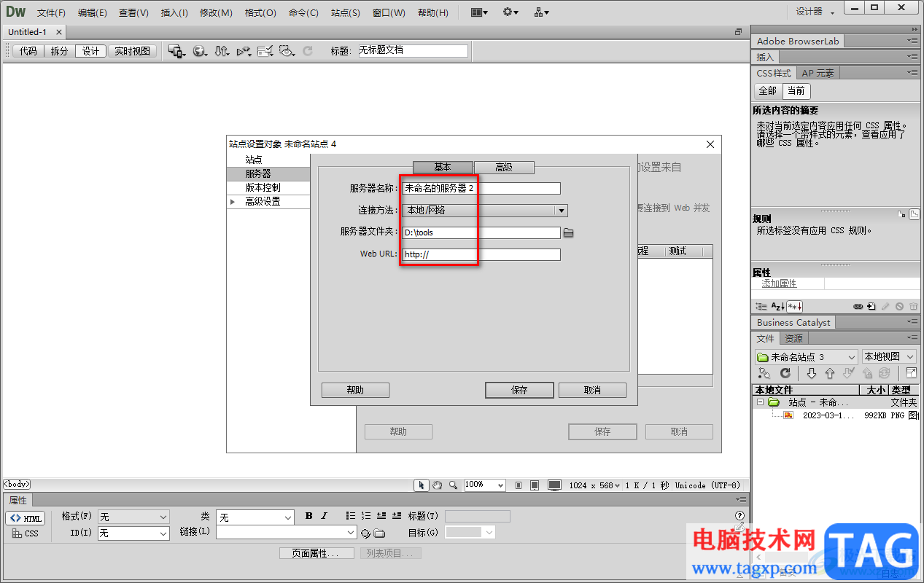Open the 设计器 workspace switcher
Image resolution: width=924 pixels, height=583 pixels.
814,12
